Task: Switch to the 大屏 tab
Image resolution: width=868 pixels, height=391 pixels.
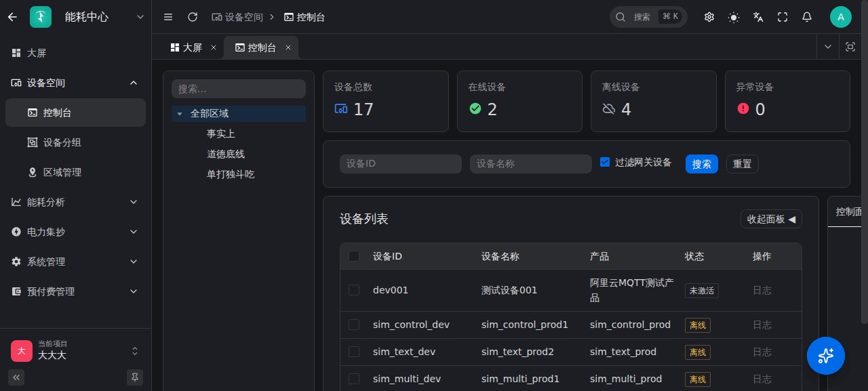Action: click(x=186, y=47)
